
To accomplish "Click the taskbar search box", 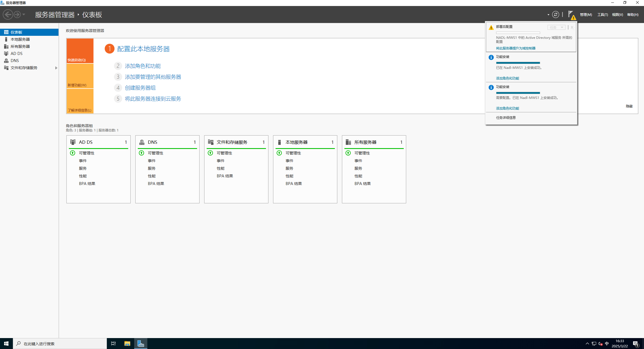I will point(60,344).
